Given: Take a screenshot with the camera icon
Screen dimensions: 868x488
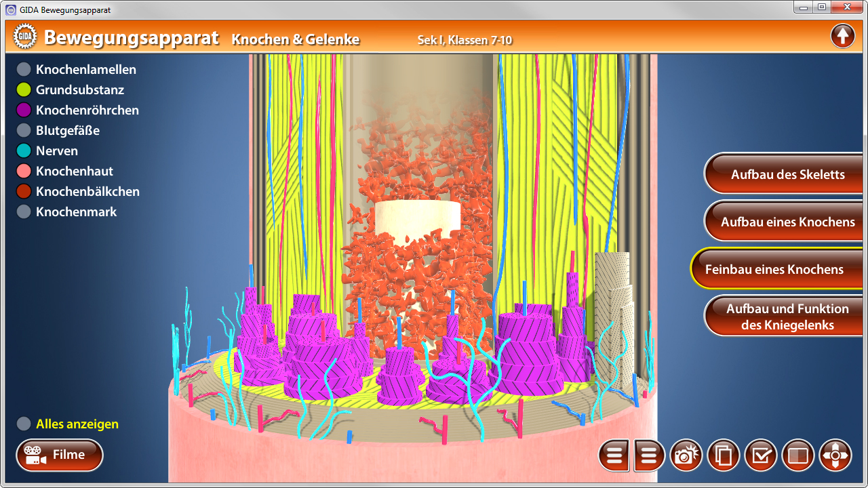Looking at the screenshot, I should (686, 455).
